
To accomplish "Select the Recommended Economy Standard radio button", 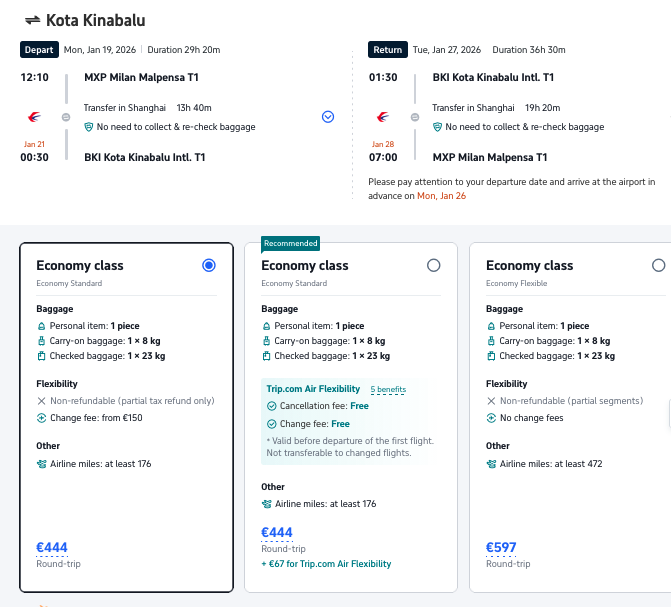I will (433, 265).
